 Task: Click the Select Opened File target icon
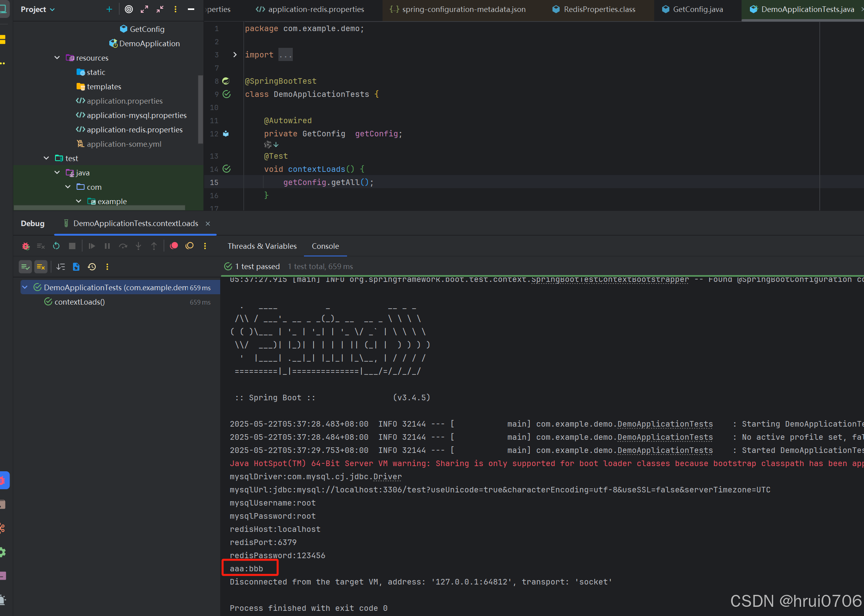(x=129, y=9)
